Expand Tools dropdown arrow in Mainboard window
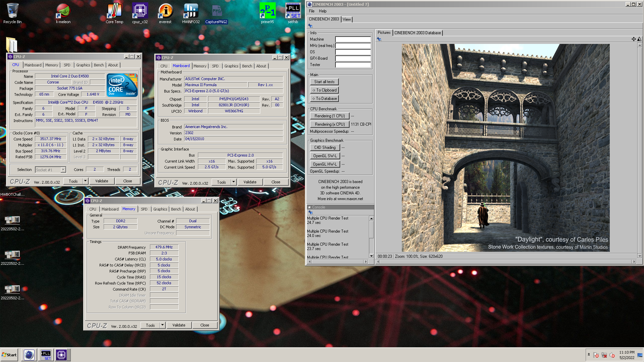The height and width of the screenshot is (362, 644). pos(233,182)
